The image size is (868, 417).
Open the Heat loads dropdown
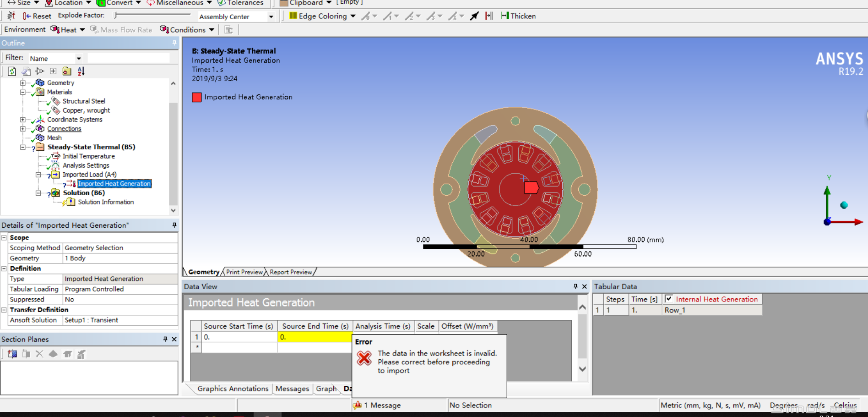(x=68, y=30)
